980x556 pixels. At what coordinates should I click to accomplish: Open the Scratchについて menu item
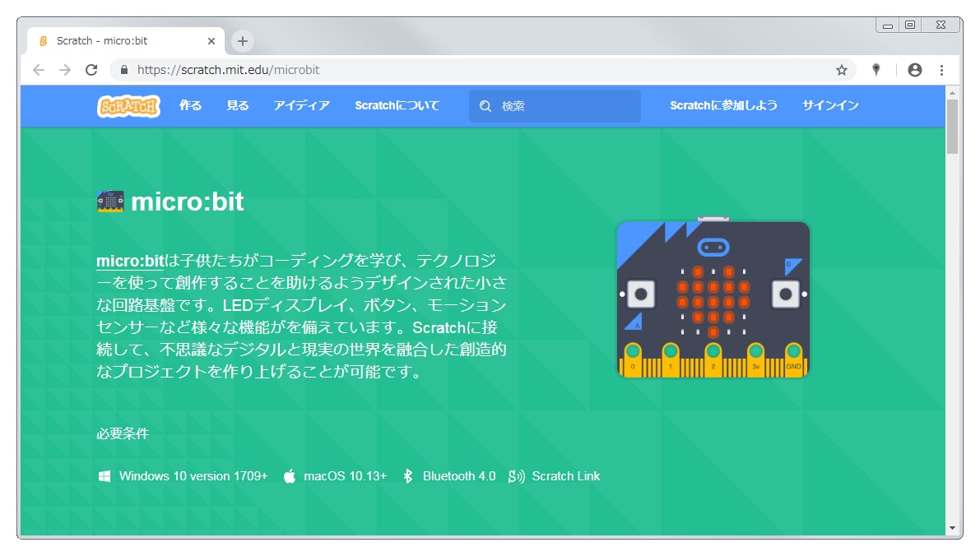(x=397, y=105)
